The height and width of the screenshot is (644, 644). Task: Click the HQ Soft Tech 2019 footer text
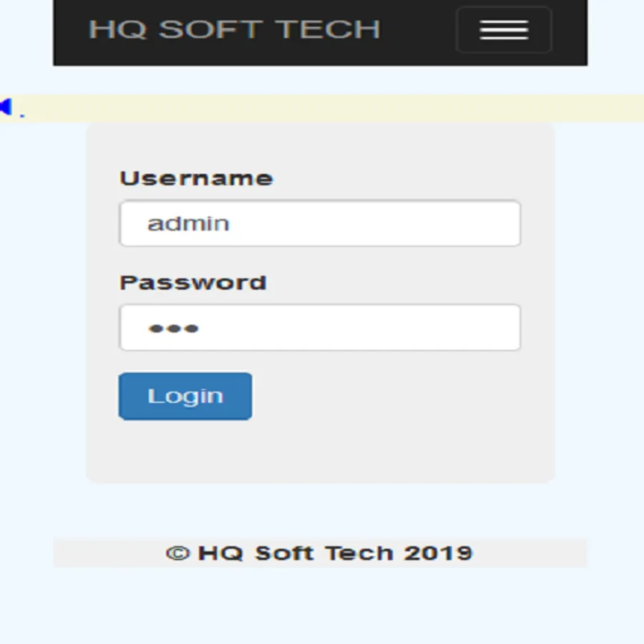tap(335, 553)
